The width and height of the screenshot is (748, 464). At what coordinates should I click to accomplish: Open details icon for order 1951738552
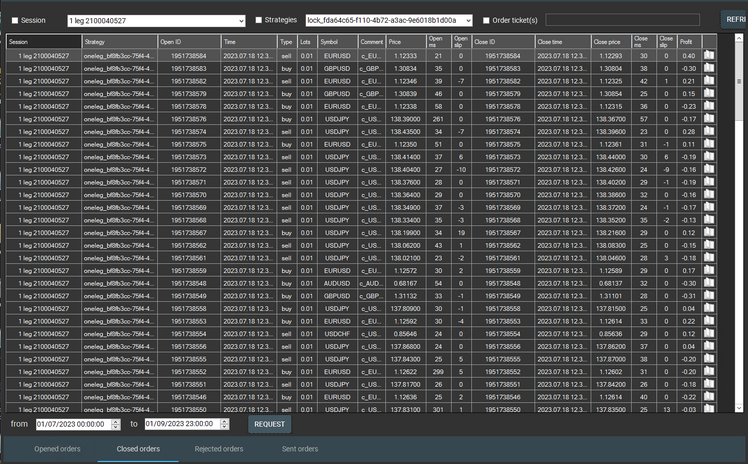click(709, 371)
